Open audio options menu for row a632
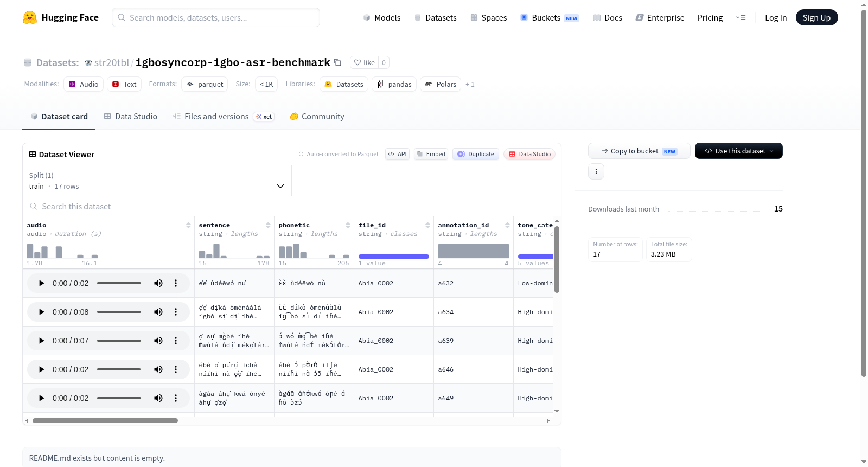This screenshot has height=467, width=868. pyautogui.click(x=176, y=283)
